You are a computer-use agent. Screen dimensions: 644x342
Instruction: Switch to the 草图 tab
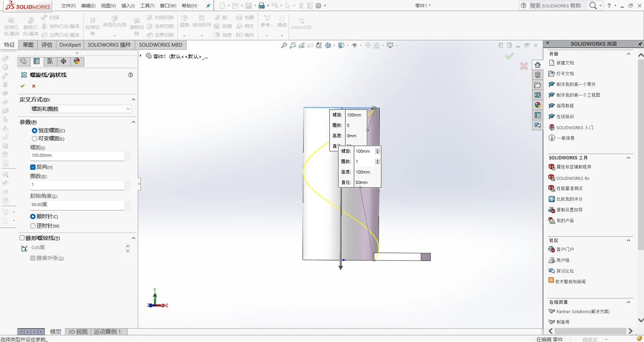[28, 45]
